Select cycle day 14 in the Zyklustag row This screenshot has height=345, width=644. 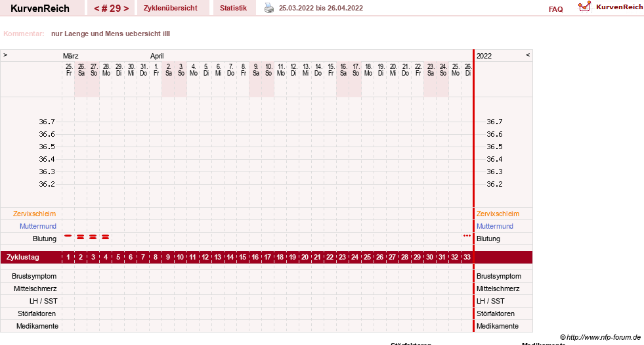coord(230,257)
